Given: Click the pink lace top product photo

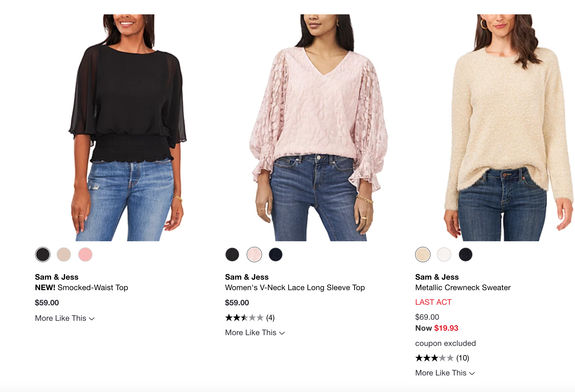Looking at the screenshot, I should point(318,127).
